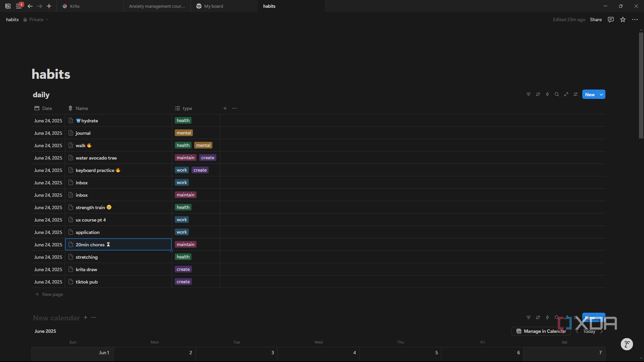Viewport: 644px width, 362px height.
Task: Open sort for daily database
Action: [x=538, y=94]
